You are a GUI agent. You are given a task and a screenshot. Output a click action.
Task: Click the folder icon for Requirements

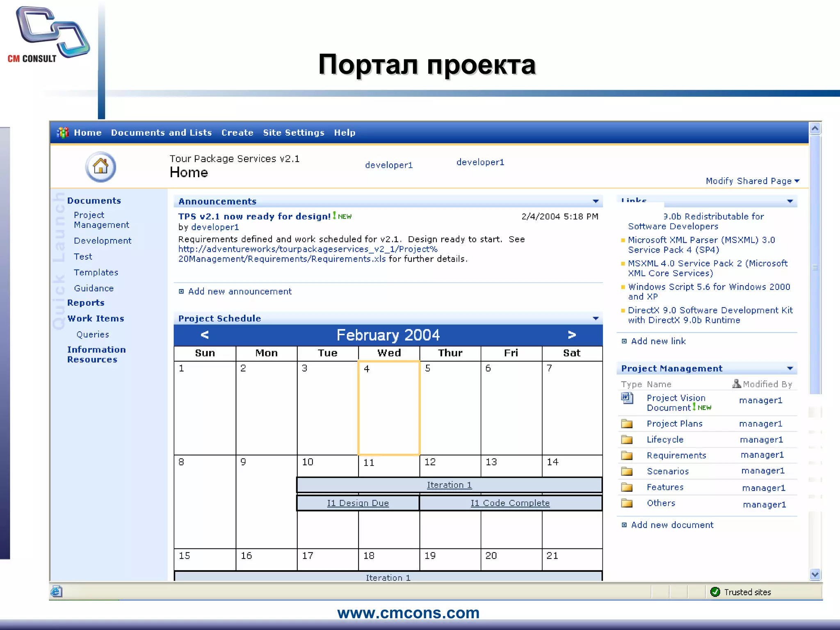[627, 455]
